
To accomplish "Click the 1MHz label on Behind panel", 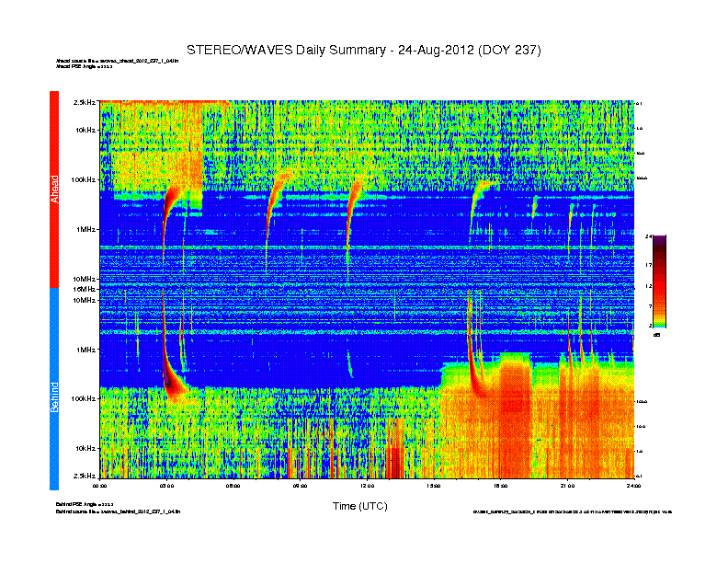I will pos(86,350).
